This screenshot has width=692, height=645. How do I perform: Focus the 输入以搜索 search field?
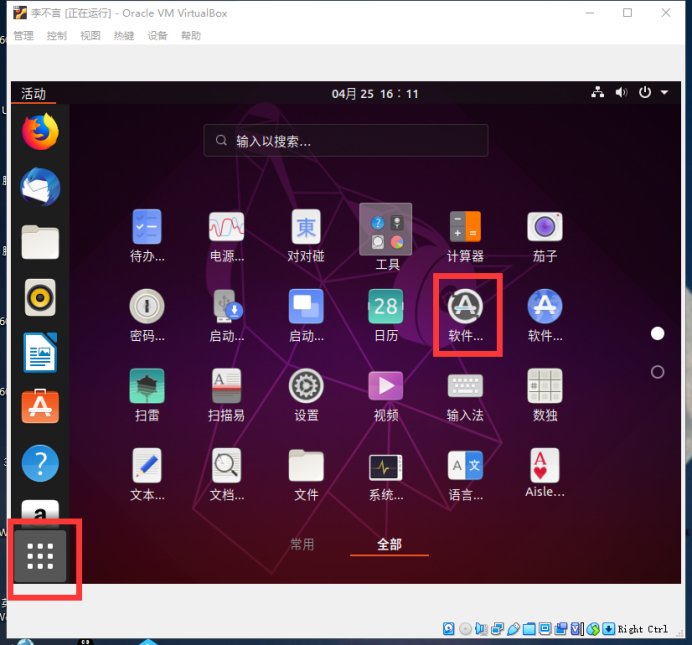346,141
